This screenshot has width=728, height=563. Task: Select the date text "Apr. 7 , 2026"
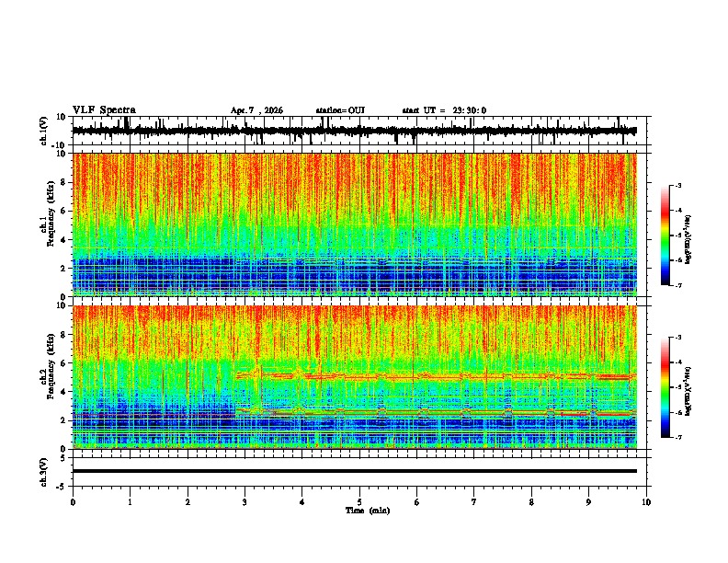pyautogui.click(x=256, y=110)
